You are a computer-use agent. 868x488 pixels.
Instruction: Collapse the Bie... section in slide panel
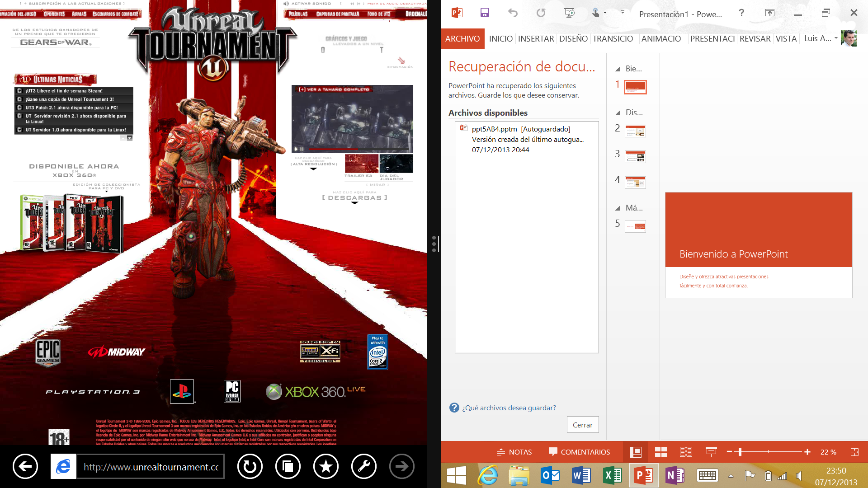pos(618,69)
